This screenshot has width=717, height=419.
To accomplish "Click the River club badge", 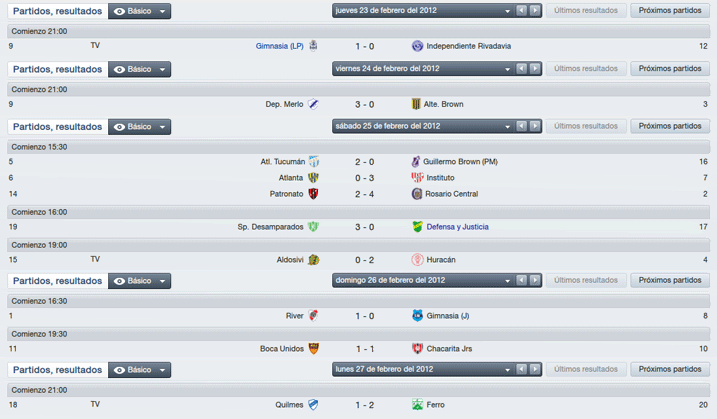I will [313, 316].
